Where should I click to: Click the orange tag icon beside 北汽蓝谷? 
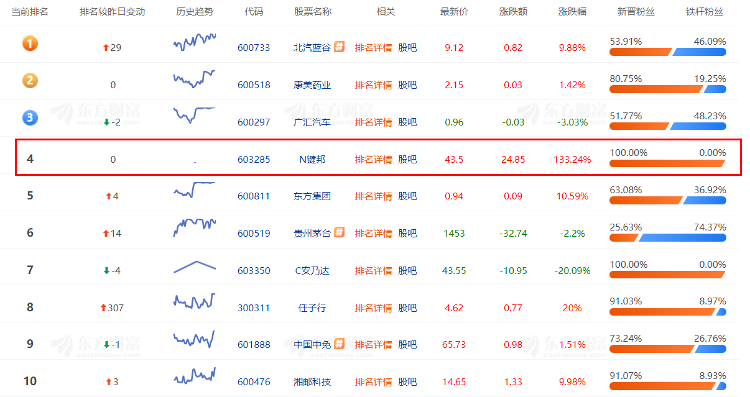click(x=339, y=46)
